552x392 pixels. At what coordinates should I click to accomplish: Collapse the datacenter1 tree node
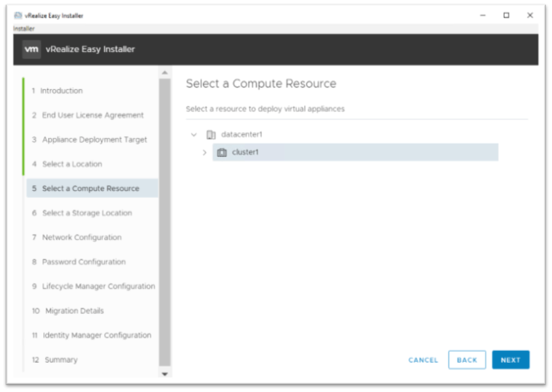pyautogui.click(x=194, y=135)
